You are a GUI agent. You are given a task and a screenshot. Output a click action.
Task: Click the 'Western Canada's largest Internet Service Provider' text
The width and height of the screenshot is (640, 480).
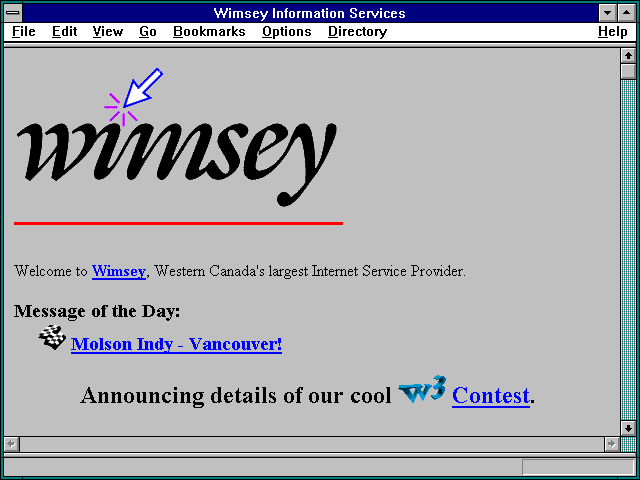[309, 271]
